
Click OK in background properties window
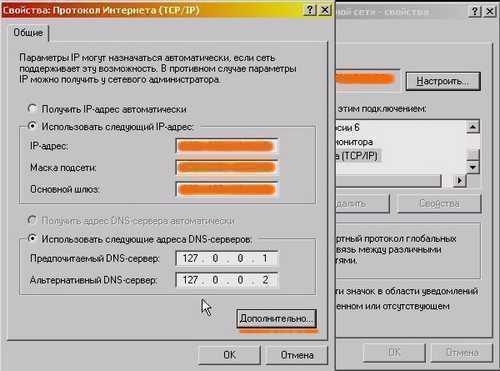pos(394,353)
